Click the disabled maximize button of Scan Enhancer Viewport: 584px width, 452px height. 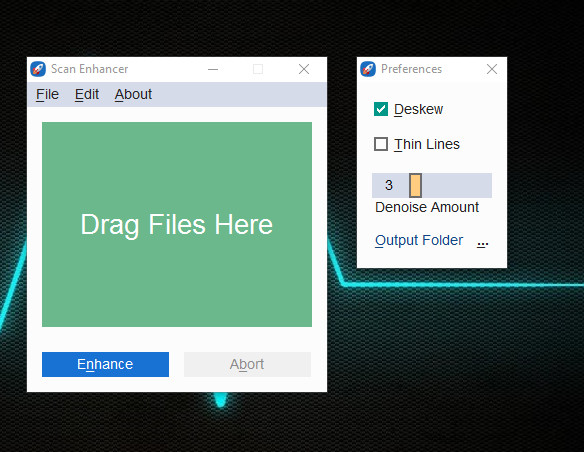[258, 69]
